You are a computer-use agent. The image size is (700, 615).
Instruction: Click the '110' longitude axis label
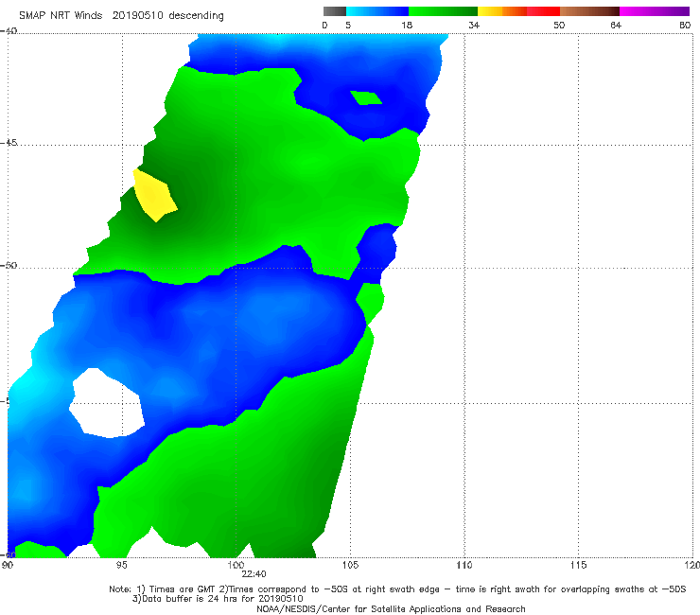coord(464,566)
